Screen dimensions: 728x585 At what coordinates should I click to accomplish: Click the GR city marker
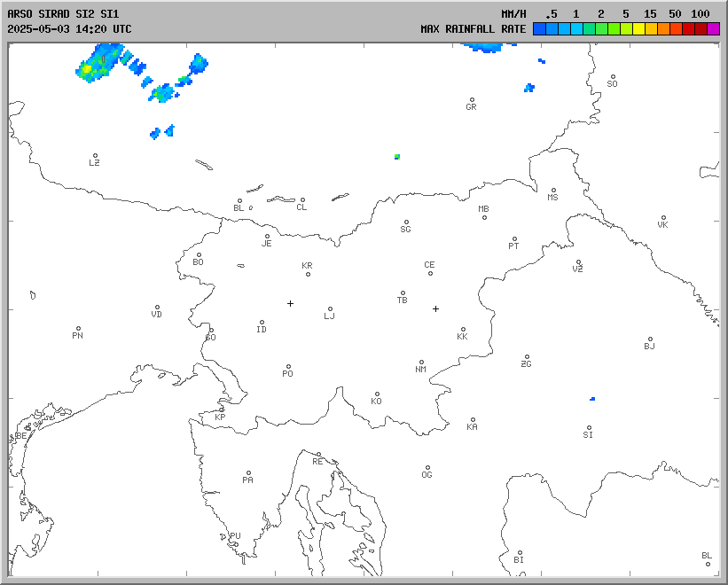[x=472, y=100]
